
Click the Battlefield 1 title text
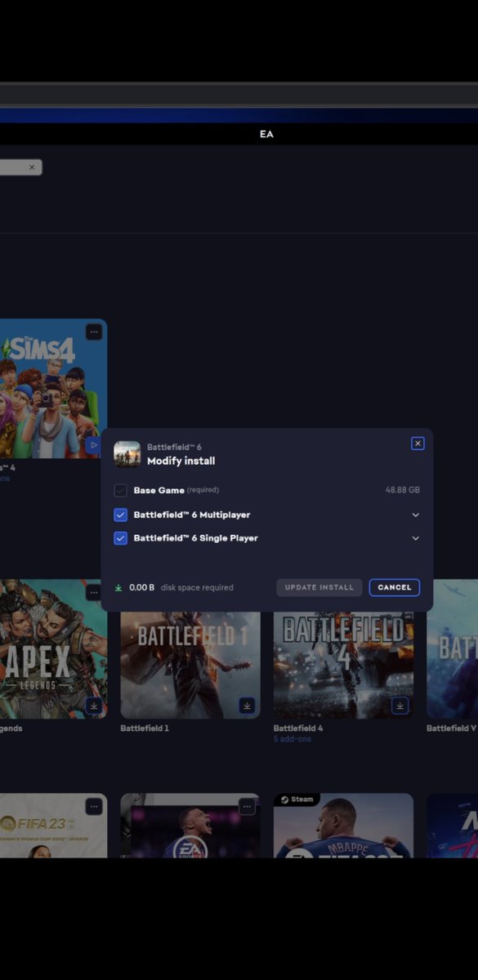[x=145, y=728]
